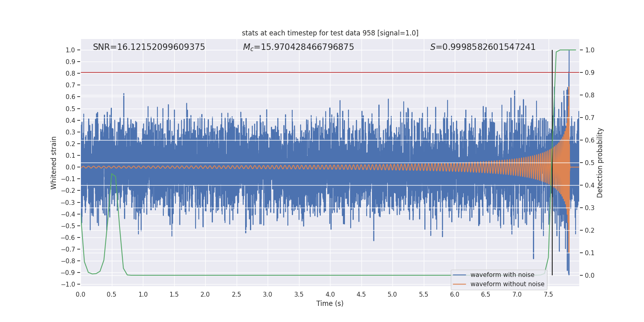Select −0.3 on the Whitened strain axis
Screen dimensions: 644x322
(68, 202)
